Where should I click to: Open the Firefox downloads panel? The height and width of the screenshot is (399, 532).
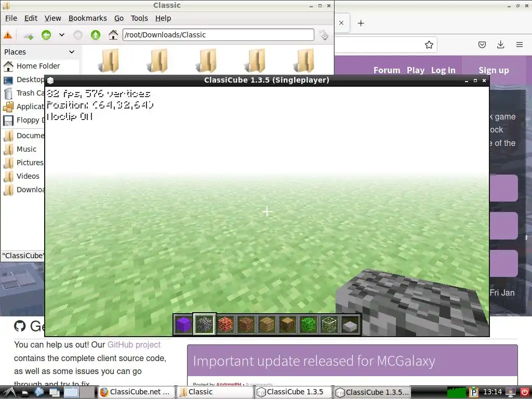pyautogui.click(x=500, y=45)
